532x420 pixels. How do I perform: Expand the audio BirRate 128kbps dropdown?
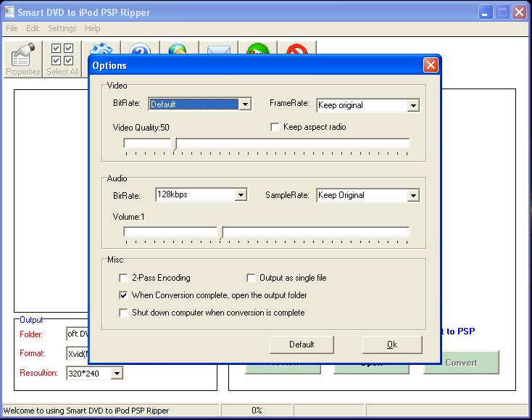[241, 195]
